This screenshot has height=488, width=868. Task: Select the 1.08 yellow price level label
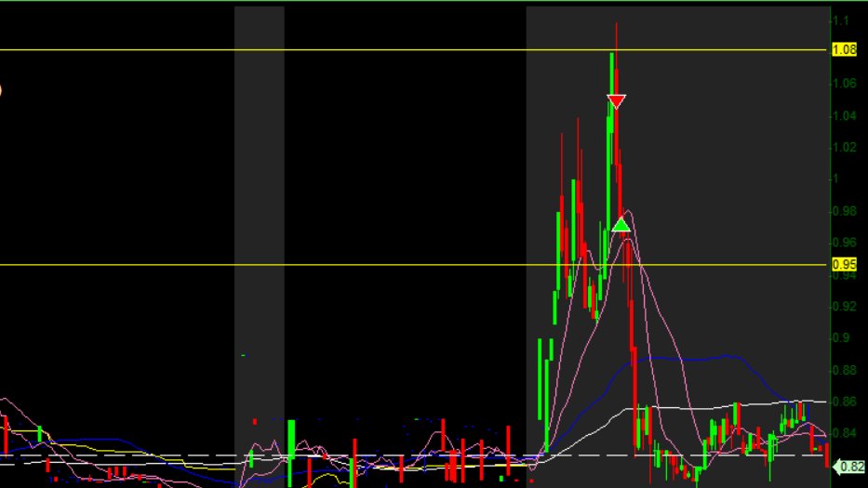tap(844, 50)
